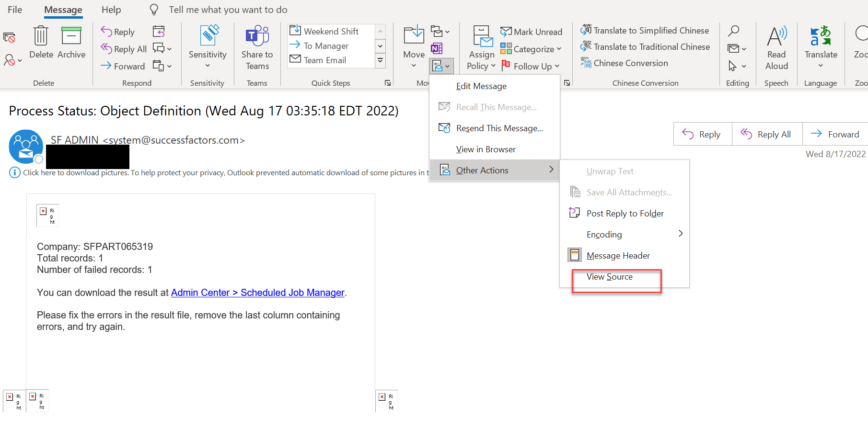Choose Resend This Message
Viewport: 868px width, 430px height.
coord(495,128)
